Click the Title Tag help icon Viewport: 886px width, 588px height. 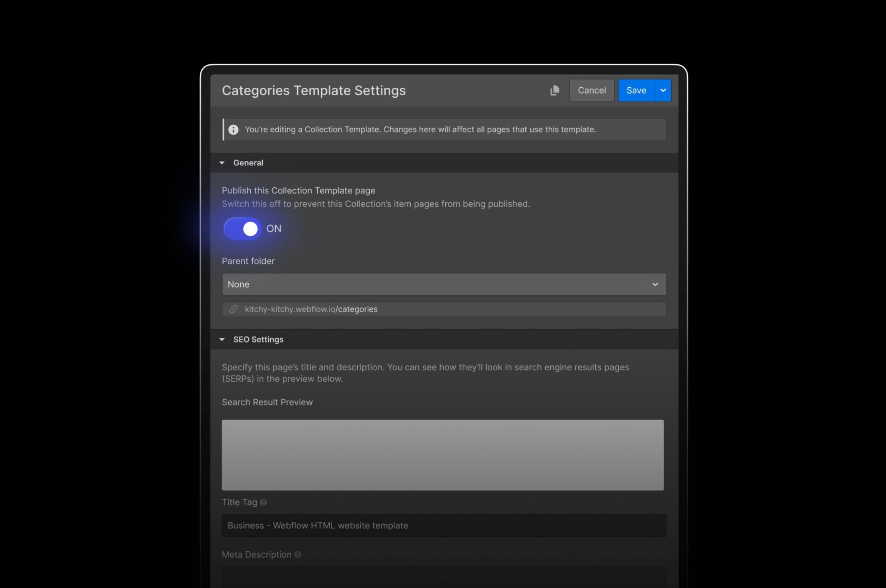pos(263,502)
